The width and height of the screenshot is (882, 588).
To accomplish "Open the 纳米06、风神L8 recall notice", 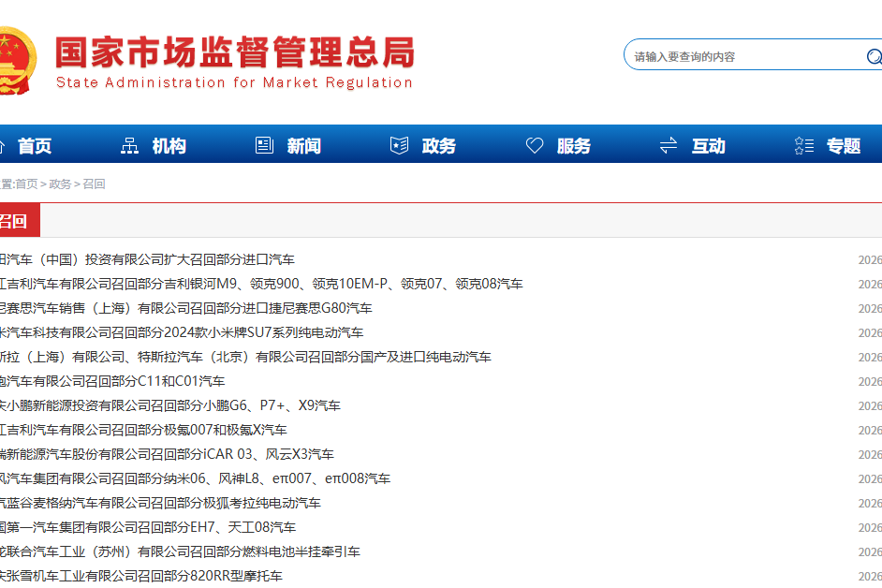I will [195, 478].
